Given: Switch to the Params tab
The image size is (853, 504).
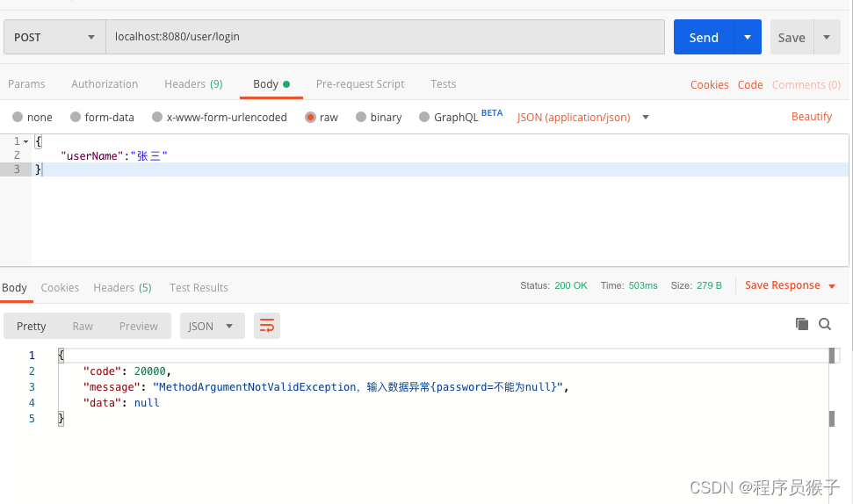Looking at the screenshot, I should click(26, 84).
